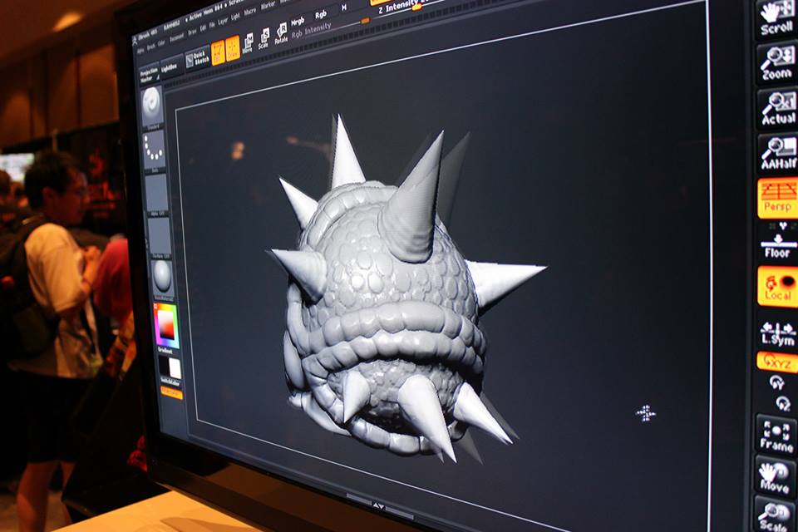Screen dimensions: 798x532
Task: Open the Texture Off picker
Action: (160, 238)
